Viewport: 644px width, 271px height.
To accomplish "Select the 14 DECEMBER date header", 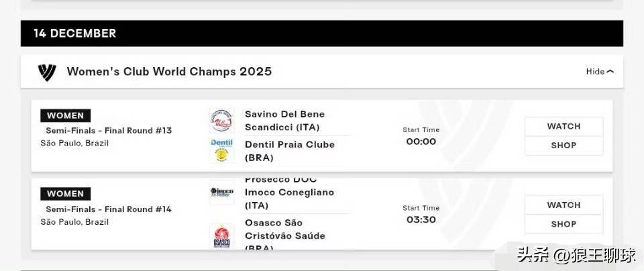I will pos(75,34).
